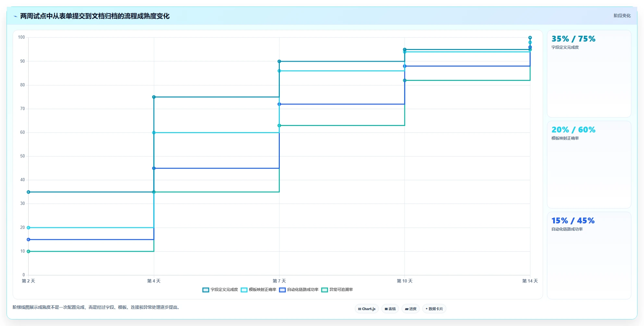Click the 15% / 45% stat card value
This screenshot has height=326, width=644.
click(573, 221)
